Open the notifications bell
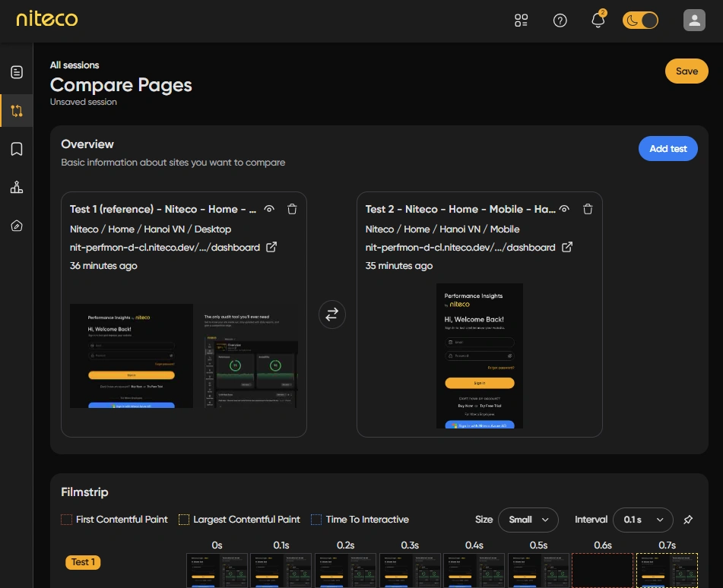The width and height of the screenshot is (723, 588). [x=598, y=20]
